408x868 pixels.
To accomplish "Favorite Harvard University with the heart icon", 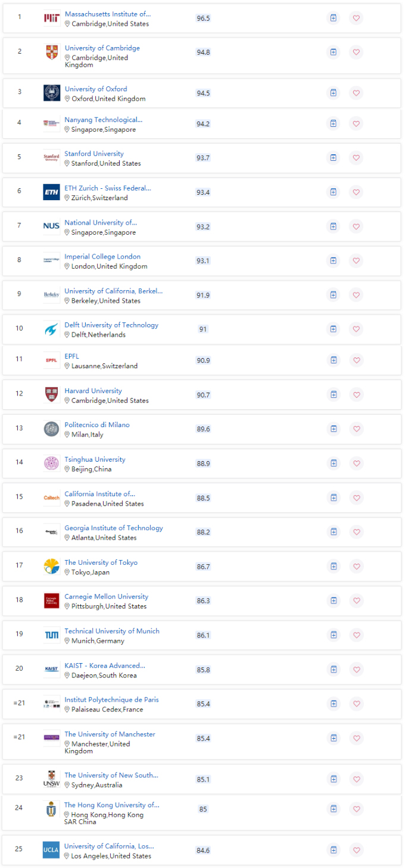I will click(356, 395).
